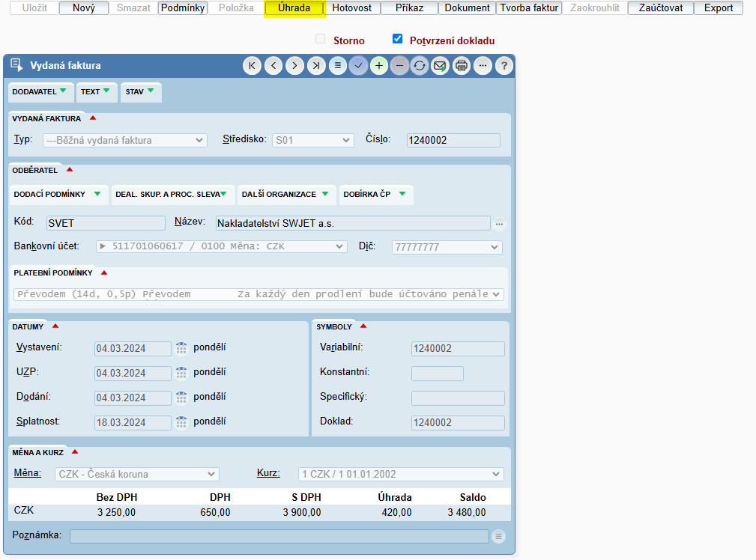Open calendar for Dodání date
The image size is (756, 560).
pyautogui.click(x=181, y=397)
